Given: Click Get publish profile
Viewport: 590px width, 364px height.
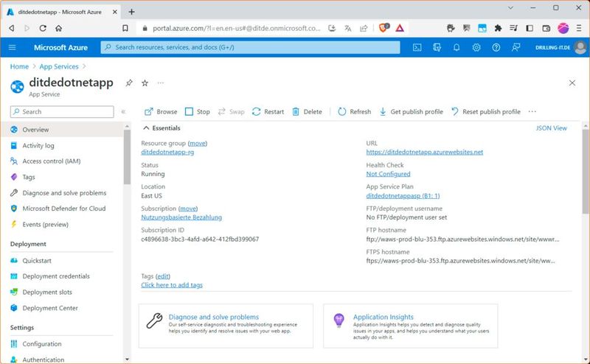Looking at the screenshot, I should [x=411, y=112].
